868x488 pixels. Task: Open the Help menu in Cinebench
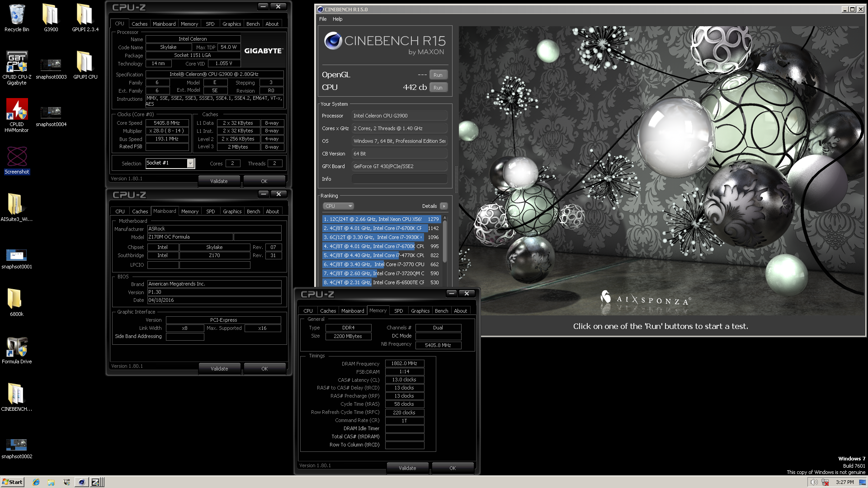click(338, 19)
